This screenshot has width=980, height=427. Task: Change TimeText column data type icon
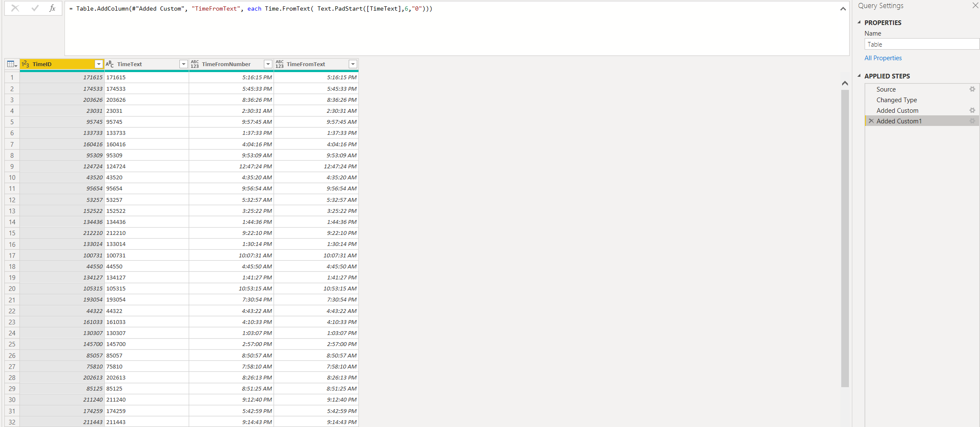pyautogui.click(x=110, y=64)
